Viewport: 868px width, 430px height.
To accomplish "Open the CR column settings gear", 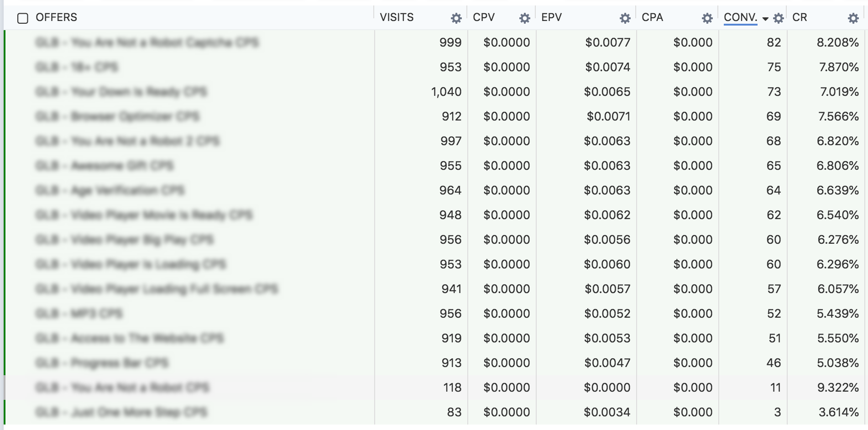I will pos(853,18).
